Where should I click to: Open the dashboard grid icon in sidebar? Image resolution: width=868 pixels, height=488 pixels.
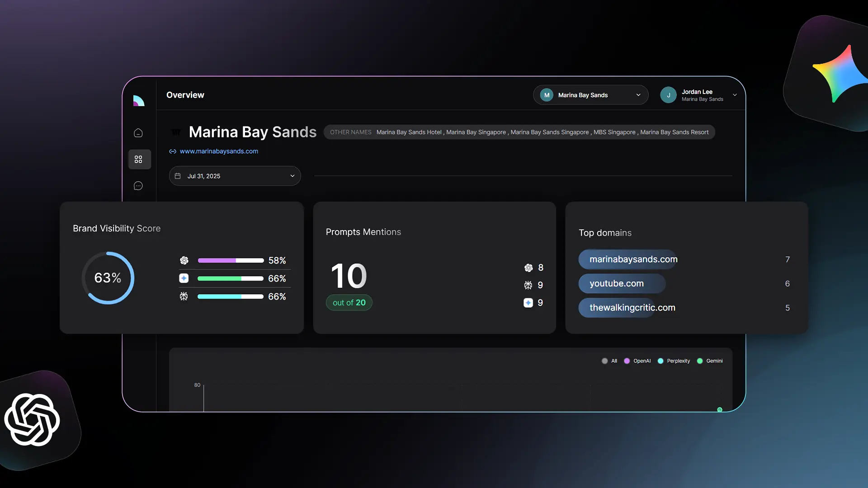tap(139, 160)
